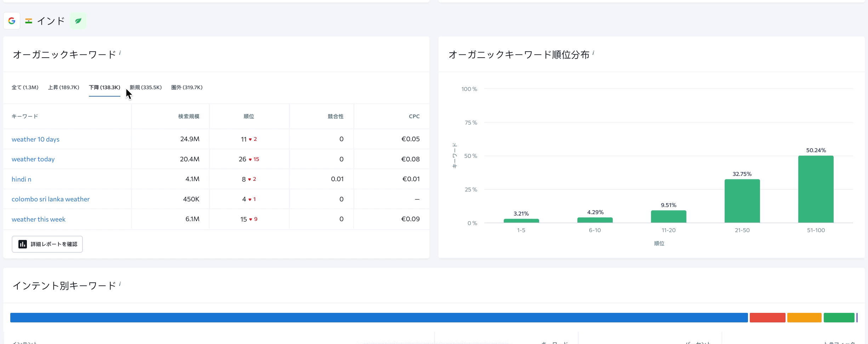
Task: Click the 詳細レポートを確認 button
Action: point(47,244)
